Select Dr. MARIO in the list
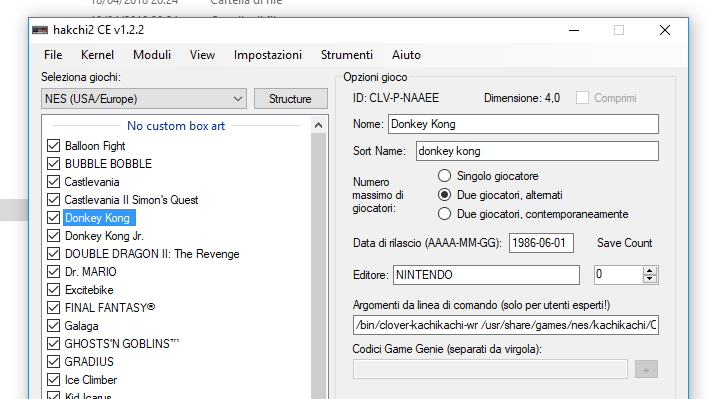 pos(91,272)
